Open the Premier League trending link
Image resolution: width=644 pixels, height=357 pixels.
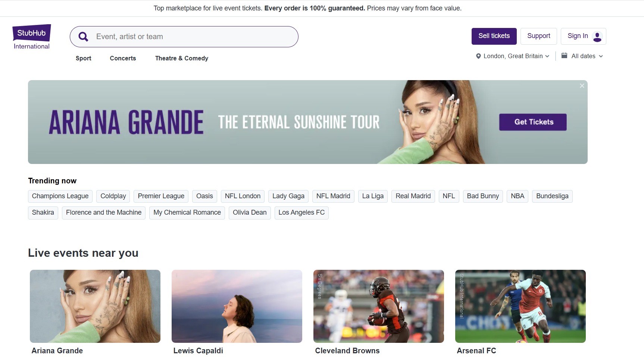(x=160, y=196)
